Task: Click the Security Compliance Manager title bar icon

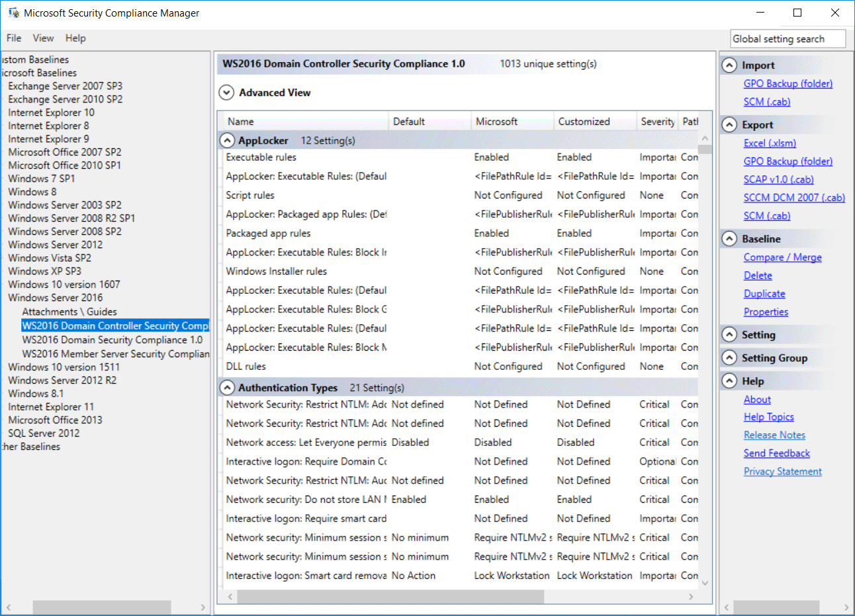Action: pyautogui.click(x=13, y=13)
